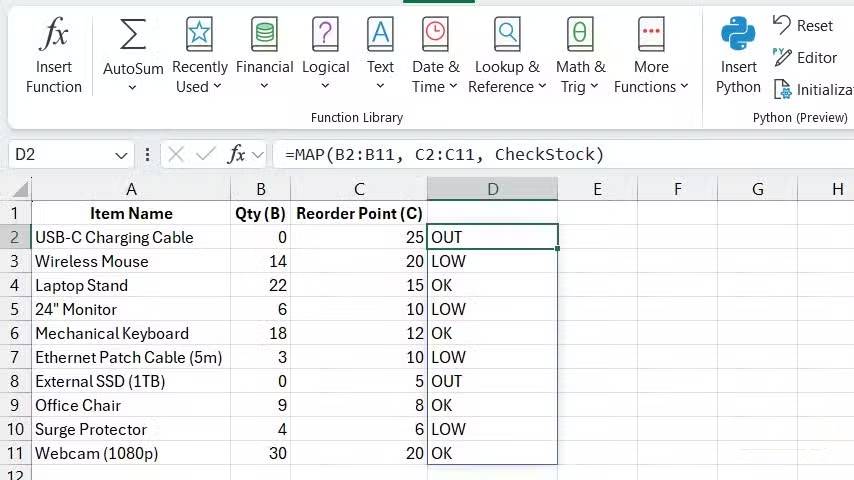
Task: Select the Wireless Mouse cell
Action: pyautogui.click(x=131, y=261)
